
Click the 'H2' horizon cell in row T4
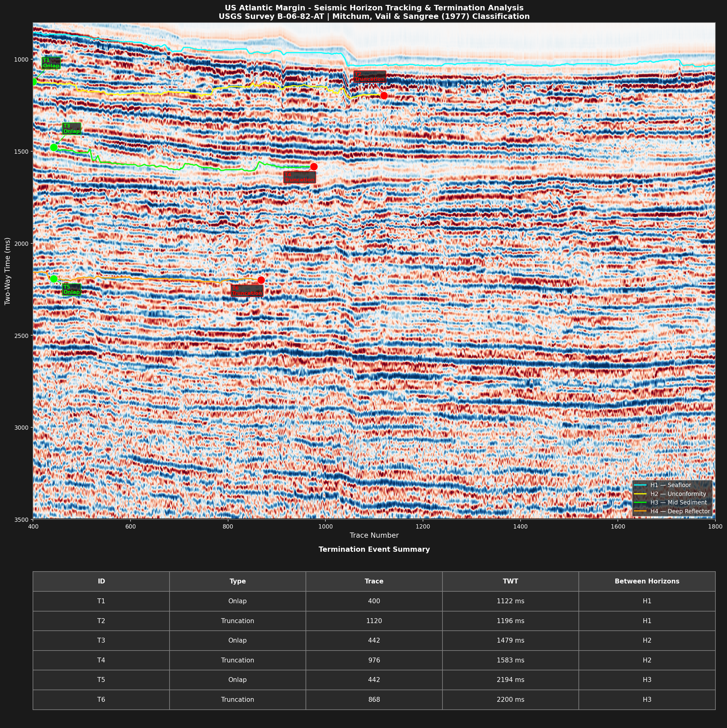coord(647,660)
